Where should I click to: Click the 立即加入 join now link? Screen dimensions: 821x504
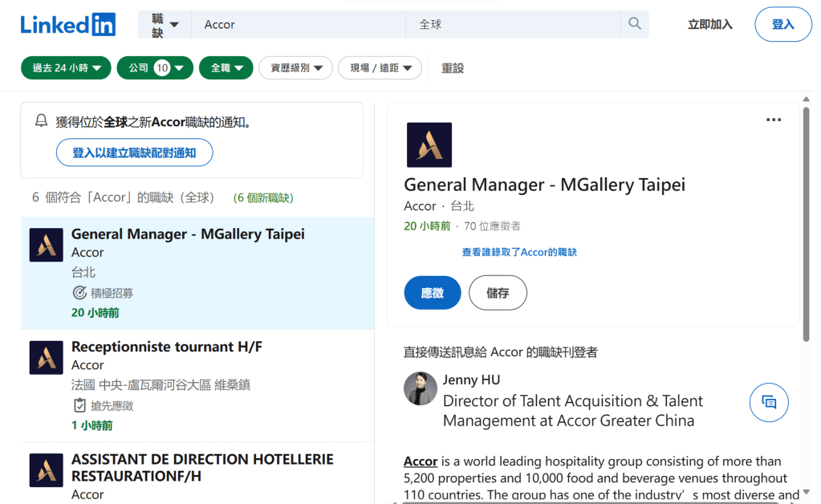(x=709, y=25)
